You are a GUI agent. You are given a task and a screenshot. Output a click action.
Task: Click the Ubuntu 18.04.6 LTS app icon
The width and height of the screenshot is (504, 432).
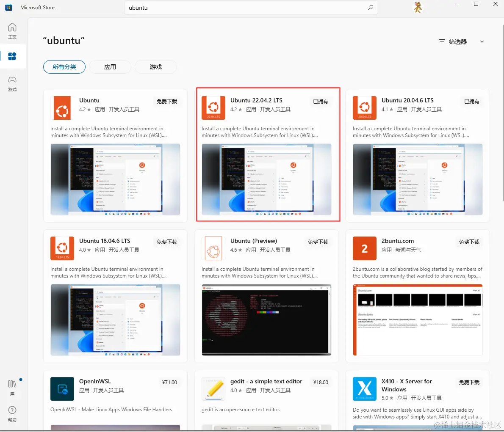[62, 248]
